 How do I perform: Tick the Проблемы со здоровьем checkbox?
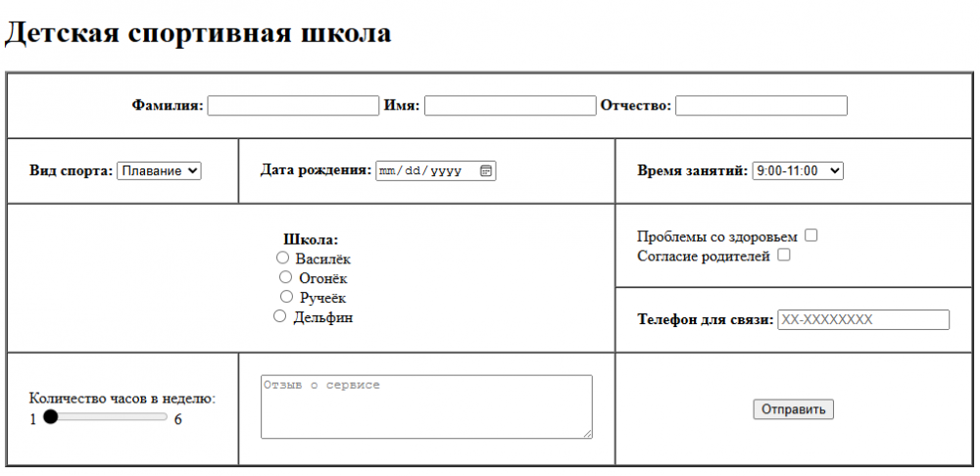pos(810,235)
